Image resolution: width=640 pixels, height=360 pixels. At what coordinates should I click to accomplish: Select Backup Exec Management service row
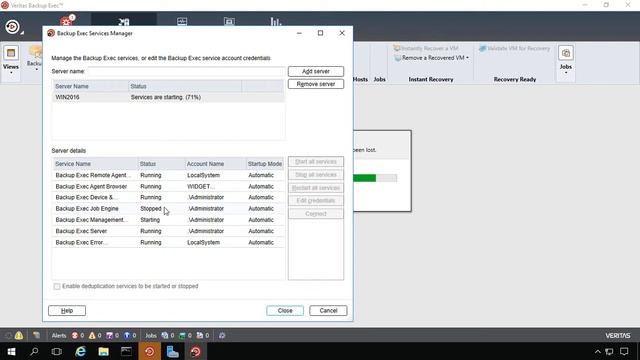point(168,220)
